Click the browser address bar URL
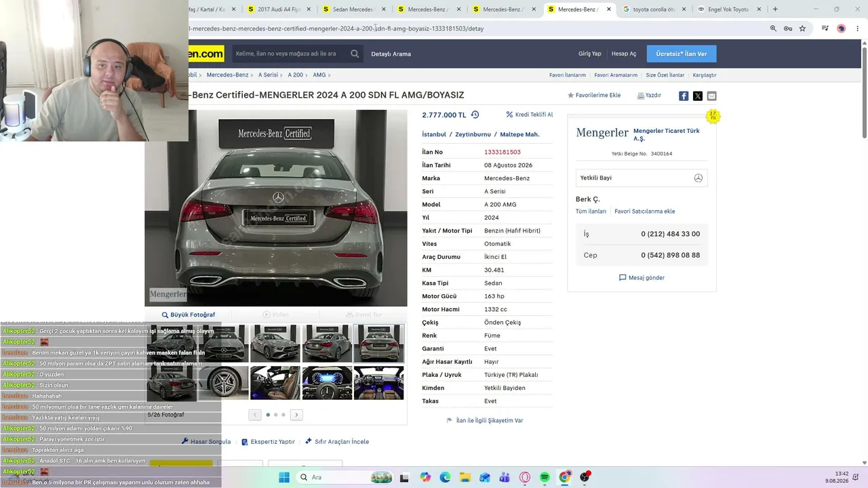This screenshot has width=868, height=488. pyautogui.click(x=336, y=28)
